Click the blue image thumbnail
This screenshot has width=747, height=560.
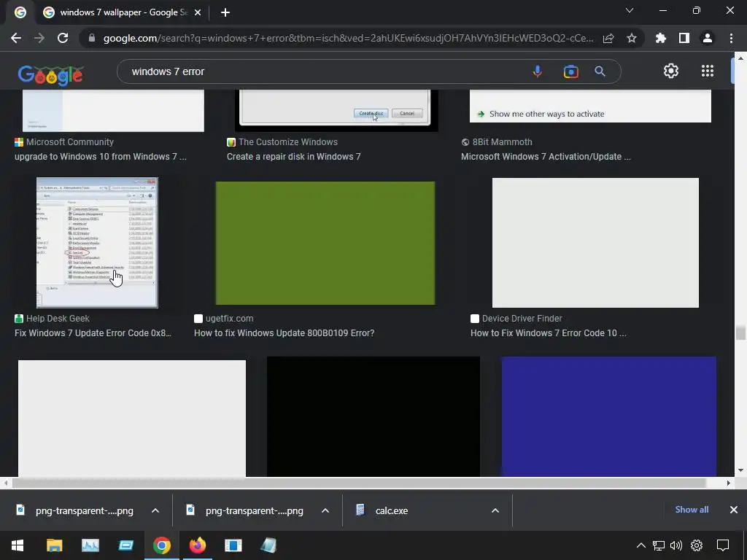click(609, 416)
